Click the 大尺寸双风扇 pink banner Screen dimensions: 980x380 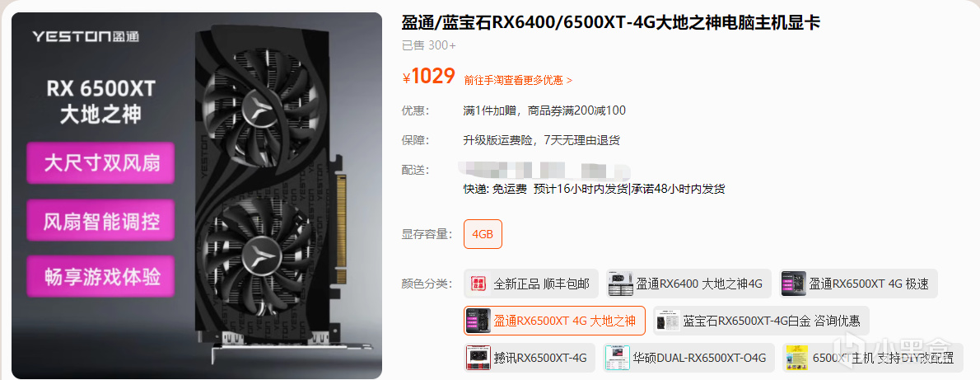[x=100, y=162]
